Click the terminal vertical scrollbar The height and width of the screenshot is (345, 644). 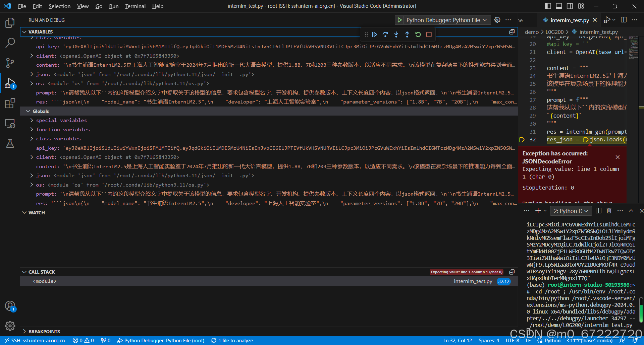pos(641,310)
